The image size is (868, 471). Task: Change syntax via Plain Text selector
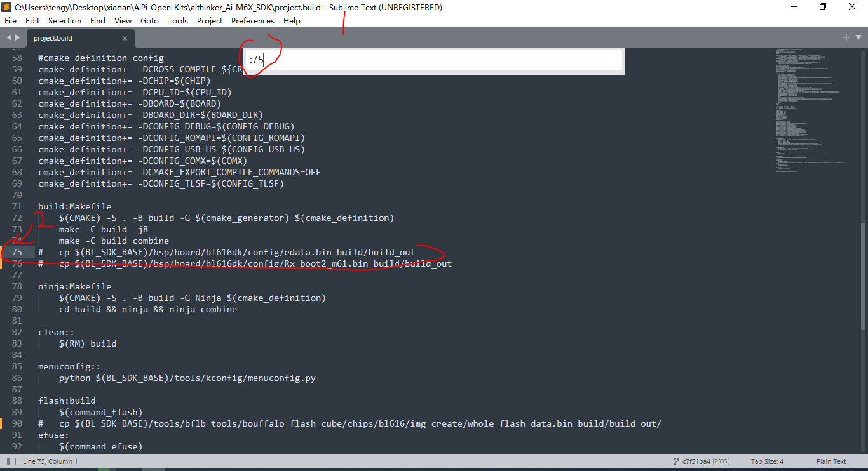coord(831,461)
